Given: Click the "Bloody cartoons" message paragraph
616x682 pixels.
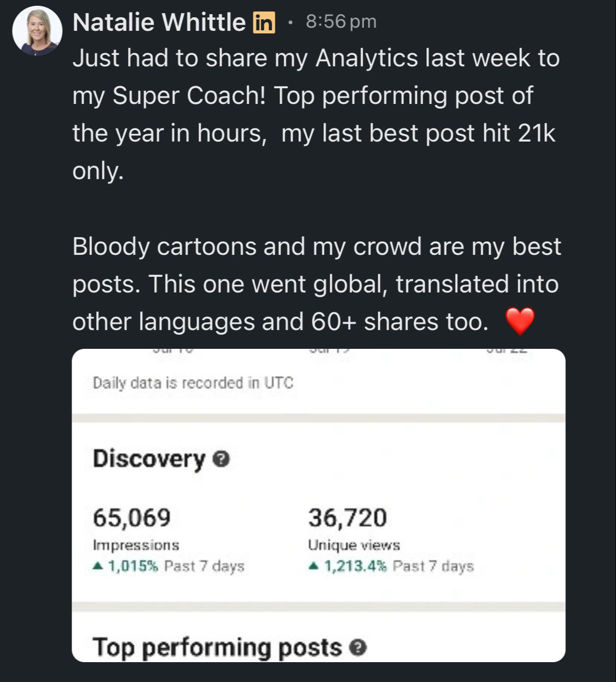Looking at the screenshot, I should (316, 284).
